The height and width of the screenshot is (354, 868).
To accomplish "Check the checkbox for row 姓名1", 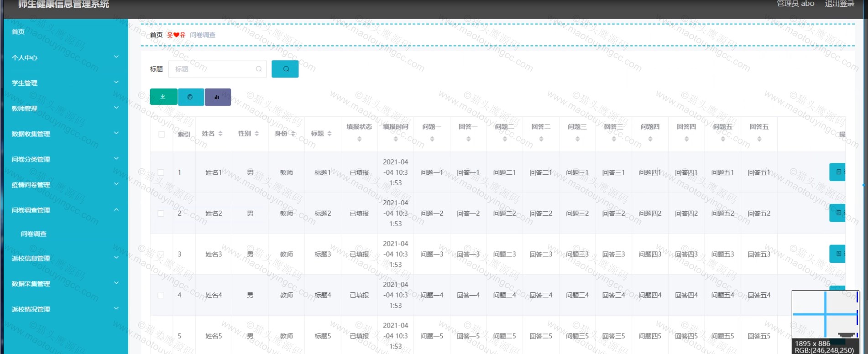I will tap(161, 172).
